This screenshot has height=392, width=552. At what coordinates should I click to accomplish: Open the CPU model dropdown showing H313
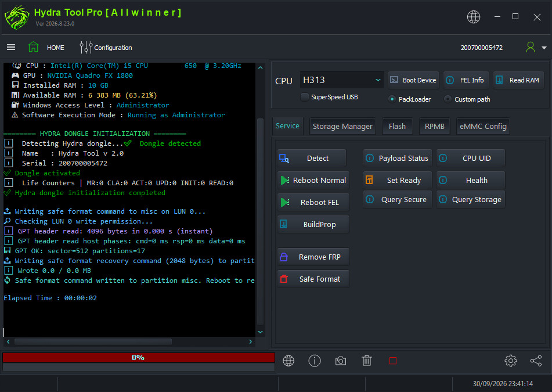[341, 80]
